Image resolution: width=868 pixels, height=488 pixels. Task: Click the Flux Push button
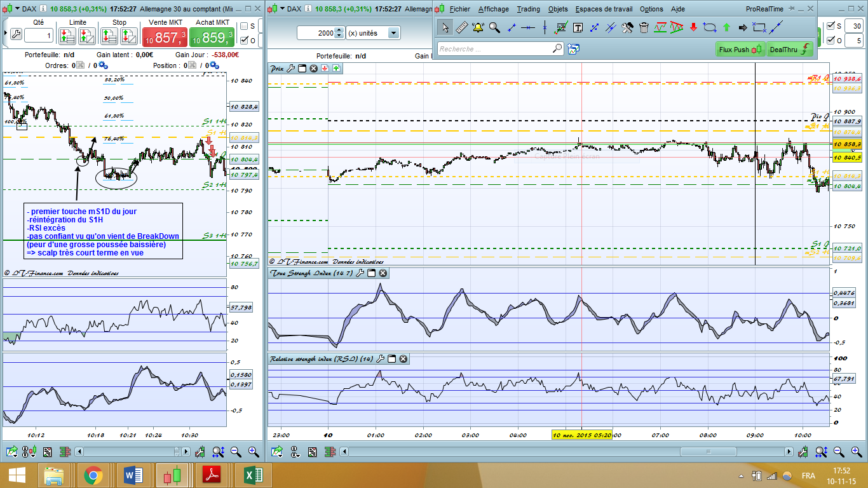[740, 49]
